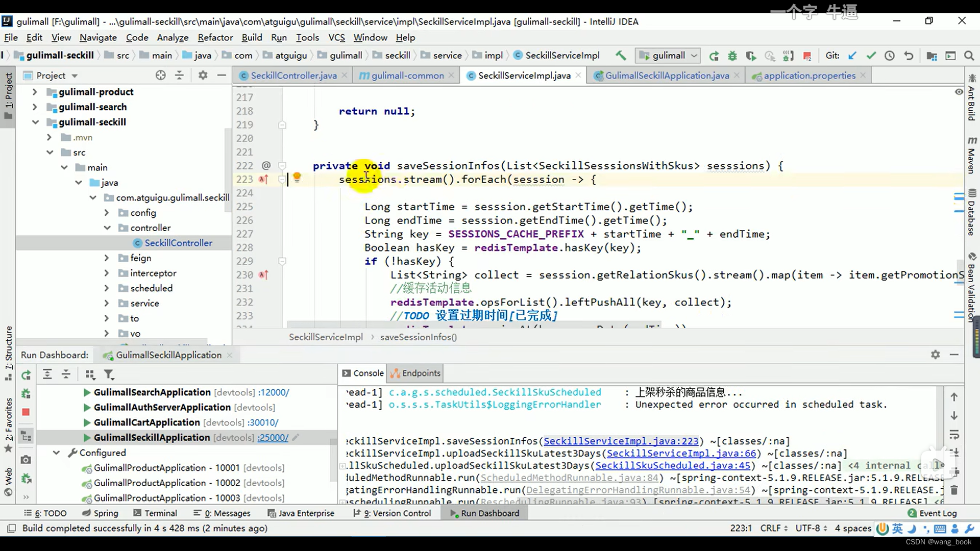Screen dimensions: 980x551
Task: Collapse all nodes in Run Dashboard
Action: click(x=66, y=374)
